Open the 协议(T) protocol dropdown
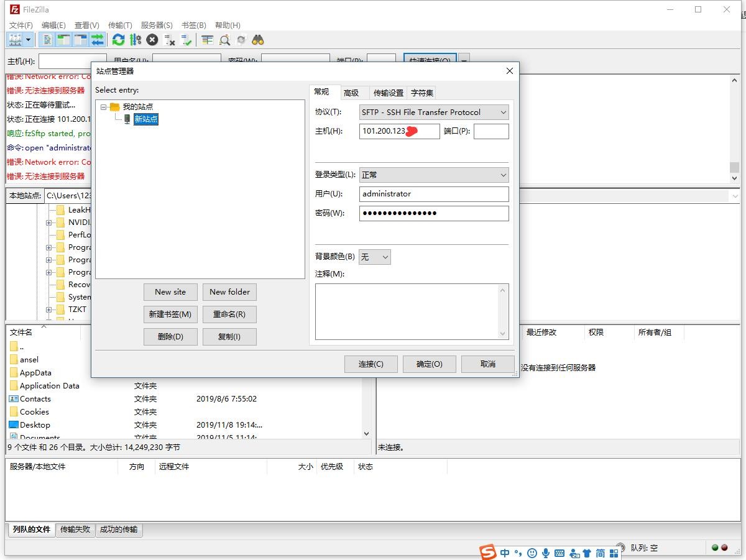This screenshot has width=746, height=560. click(x=434, y=112)
